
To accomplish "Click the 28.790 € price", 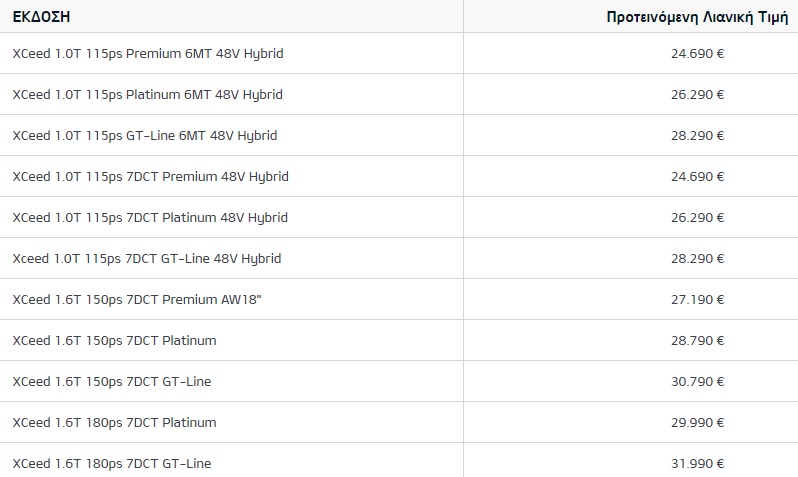I will (697, 340).
